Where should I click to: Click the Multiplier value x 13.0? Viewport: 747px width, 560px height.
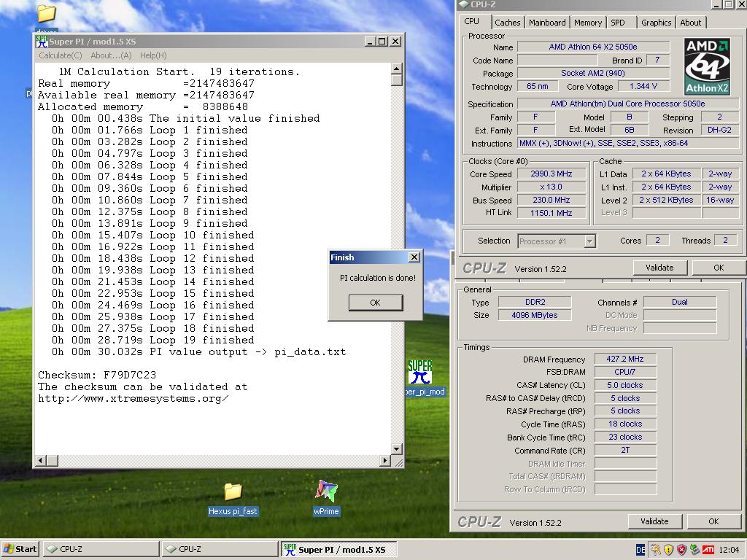[551, 187]
